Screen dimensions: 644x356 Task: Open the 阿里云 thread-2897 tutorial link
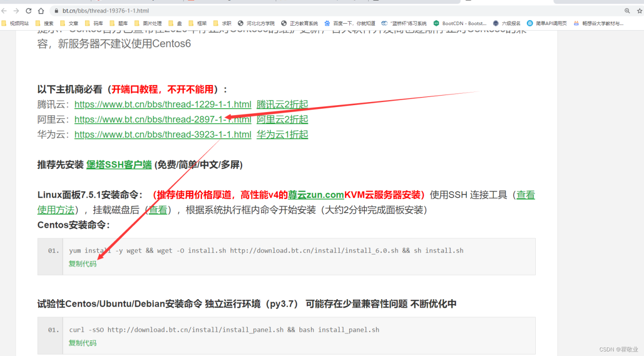(x=163, y=119)
